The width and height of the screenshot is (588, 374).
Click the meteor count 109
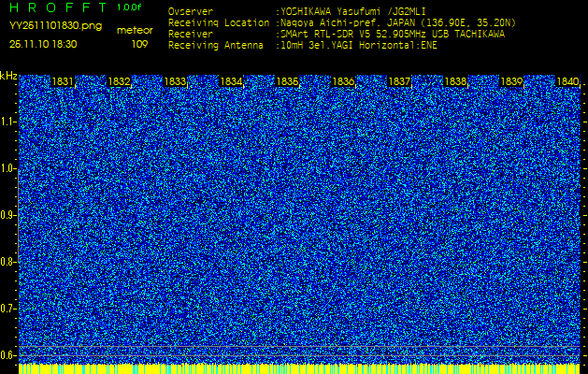(139, 44)
